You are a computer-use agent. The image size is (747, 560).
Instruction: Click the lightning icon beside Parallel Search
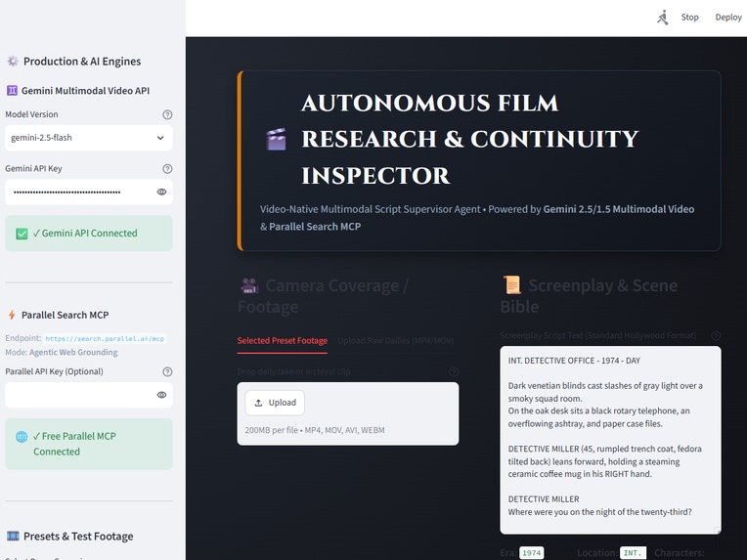click(x=12, y=315)
